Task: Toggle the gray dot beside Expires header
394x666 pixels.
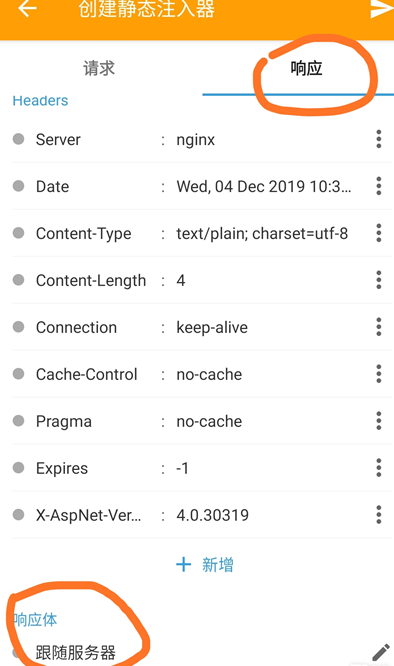Action: click(18, 468)
